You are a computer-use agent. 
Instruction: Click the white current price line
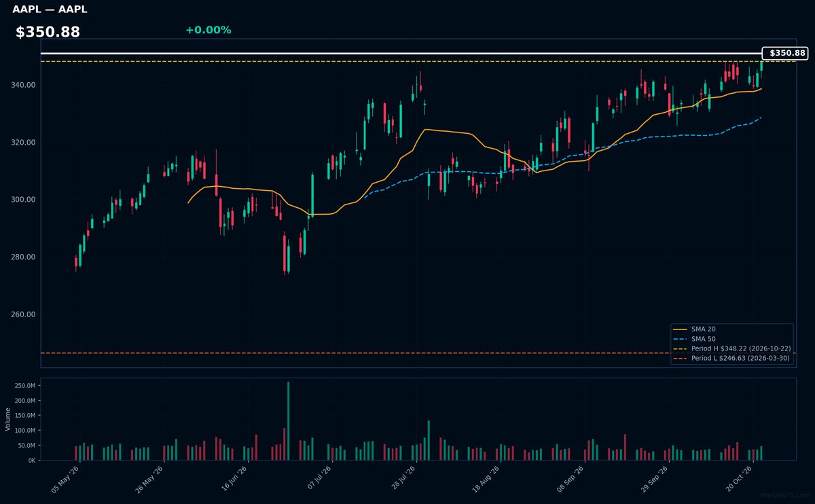401,53
